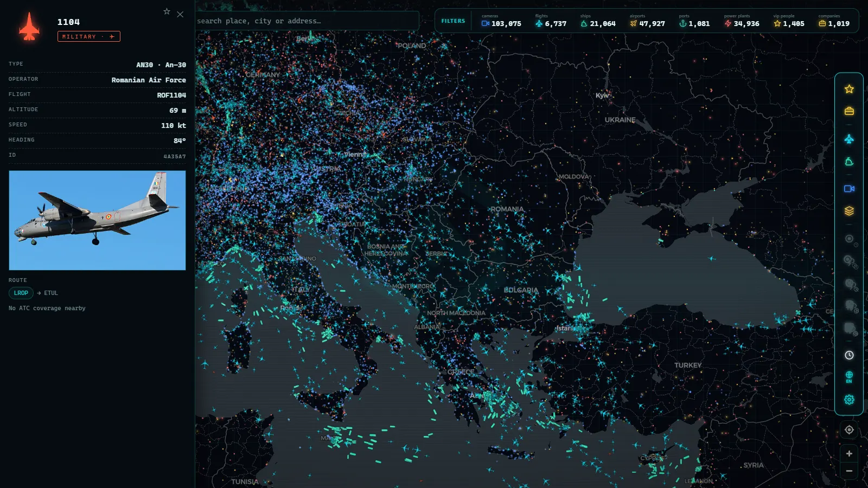Zoom out with minus button

coord(849,471)
